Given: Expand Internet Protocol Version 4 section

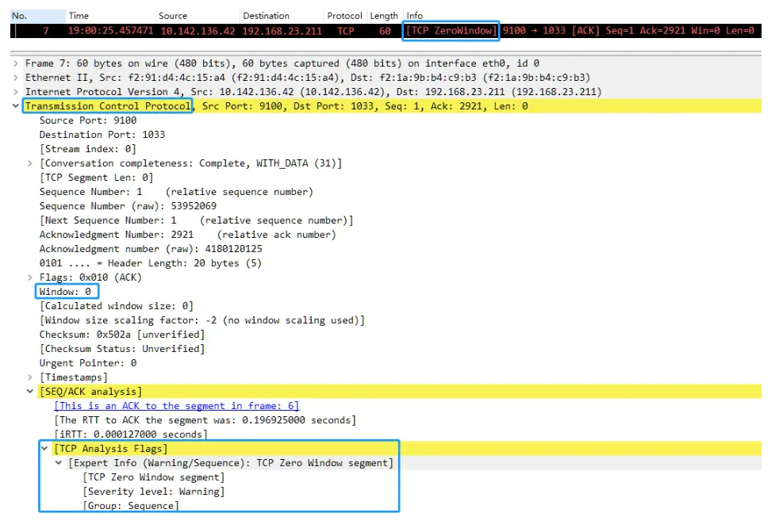Looking at the screenshot, I should pyautogui.click(x=16, y=92).
